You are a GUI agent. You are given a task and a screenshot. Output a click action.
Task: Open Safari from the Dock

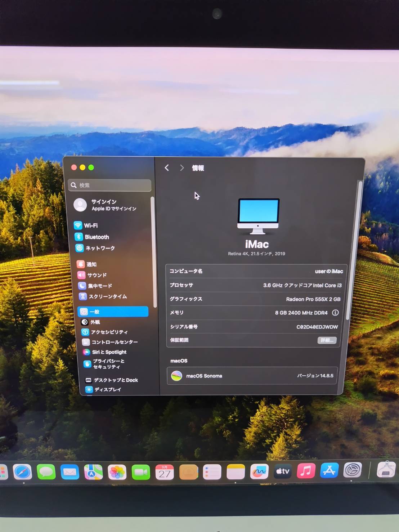tap(22, 472)
